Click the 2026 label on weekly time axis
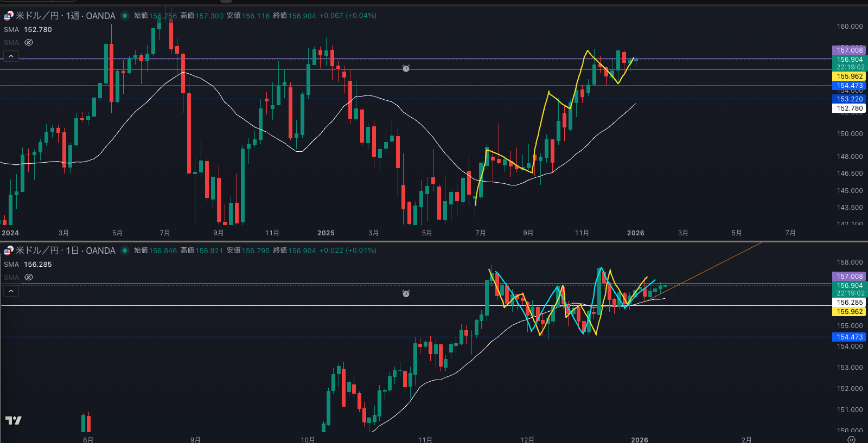Image resolution: width=868 pixels, height=443 pixels. (x=635, y=233)
